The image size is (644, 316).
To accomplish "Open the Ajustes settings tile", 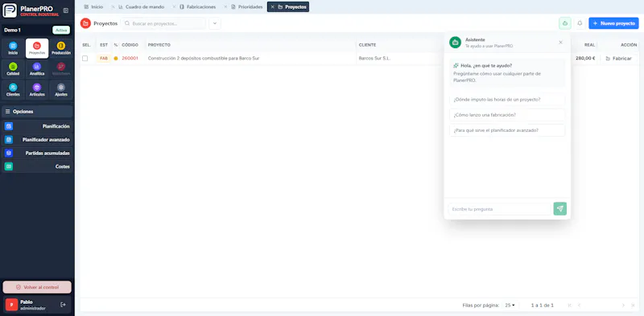I will (61, 90).
